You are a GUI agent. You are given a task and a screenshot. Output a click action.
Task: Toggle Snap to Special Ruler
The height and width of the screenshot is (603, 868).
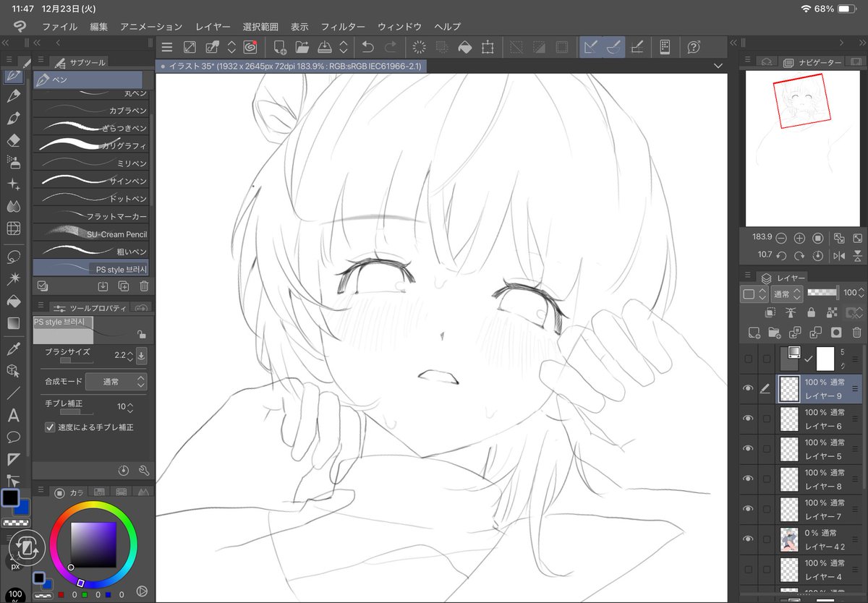coord(613,47)
